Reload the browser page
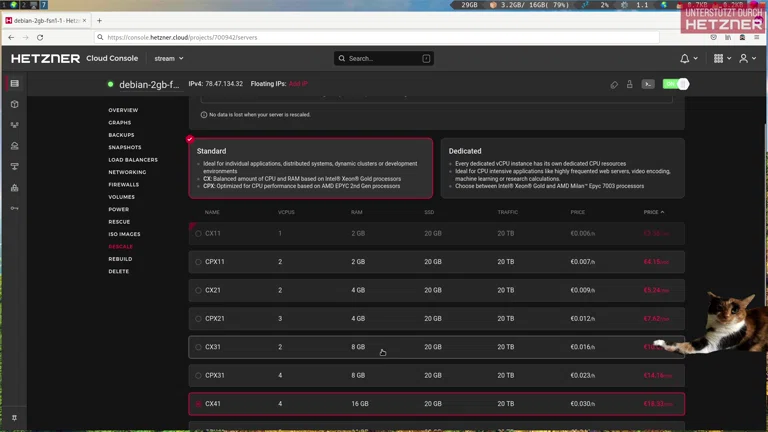Screen dimensions: 768x432 (x=40, y=37)
